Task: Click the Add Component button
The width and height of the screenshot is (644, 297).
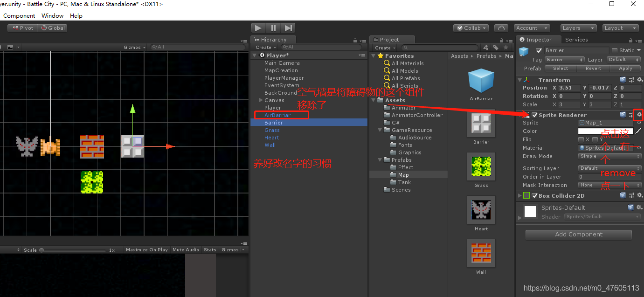Action: click(578, 234)
